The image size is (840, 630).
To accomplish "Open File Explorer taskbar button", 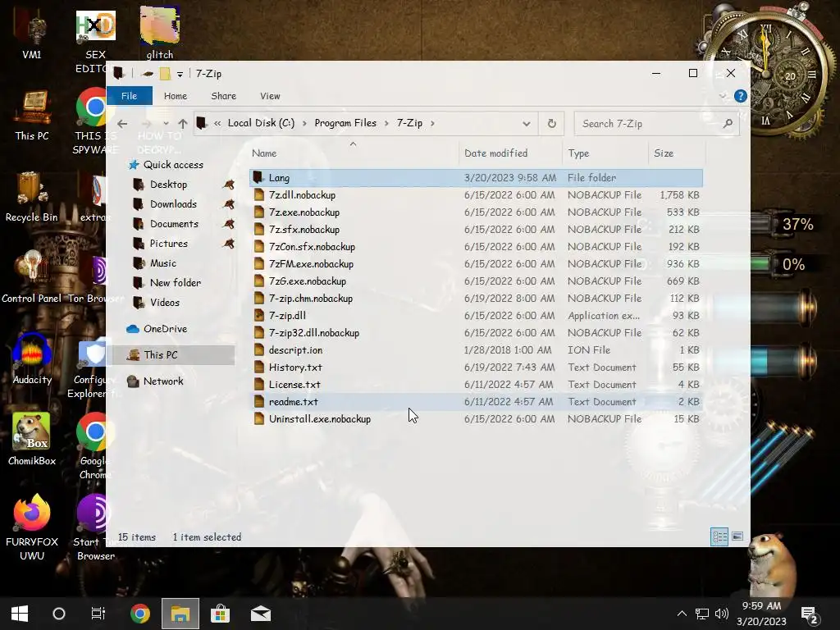I will pos(180,614).
